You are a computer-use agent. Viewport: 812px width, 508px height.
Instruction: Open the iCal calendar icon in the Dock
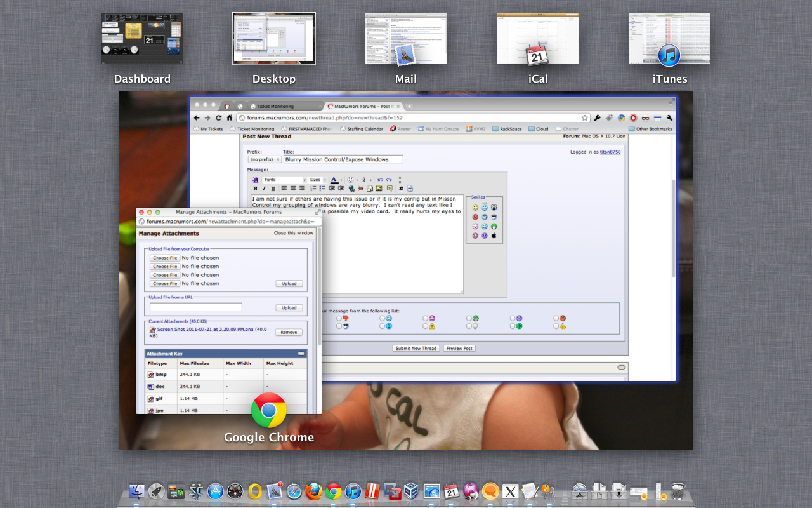(452, 491)
